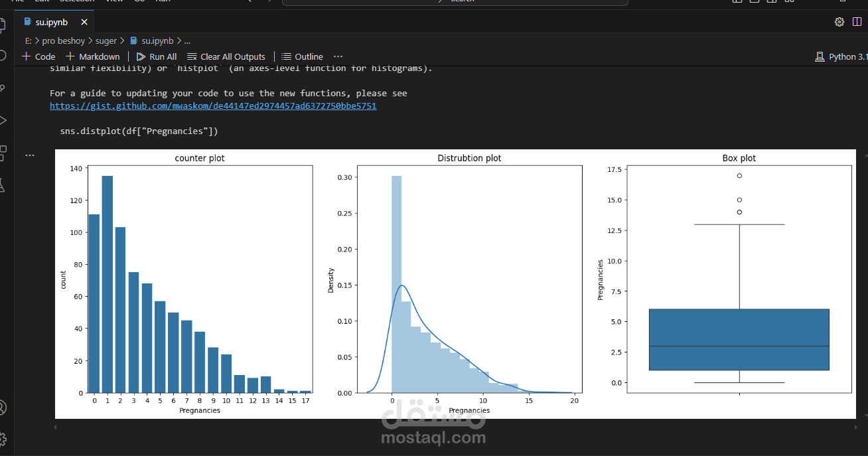
Task: Switch to the su.ipynb tab
Action: point(51,22)
